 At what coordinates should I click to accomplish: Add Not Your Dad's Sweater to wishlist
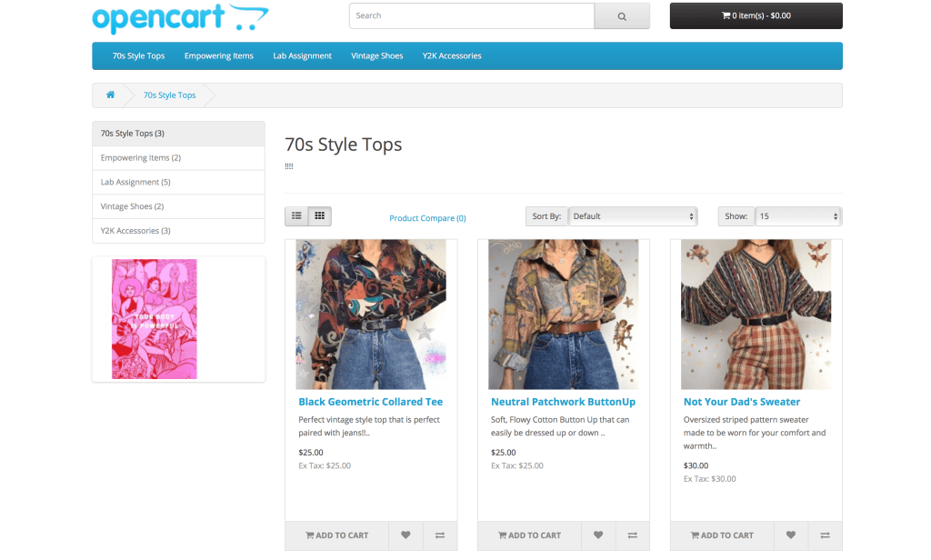[791, 535]
